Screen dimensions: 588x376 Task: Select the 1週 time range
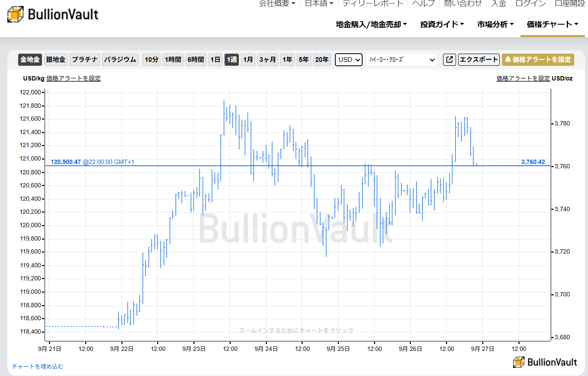(x=231, y=60)
